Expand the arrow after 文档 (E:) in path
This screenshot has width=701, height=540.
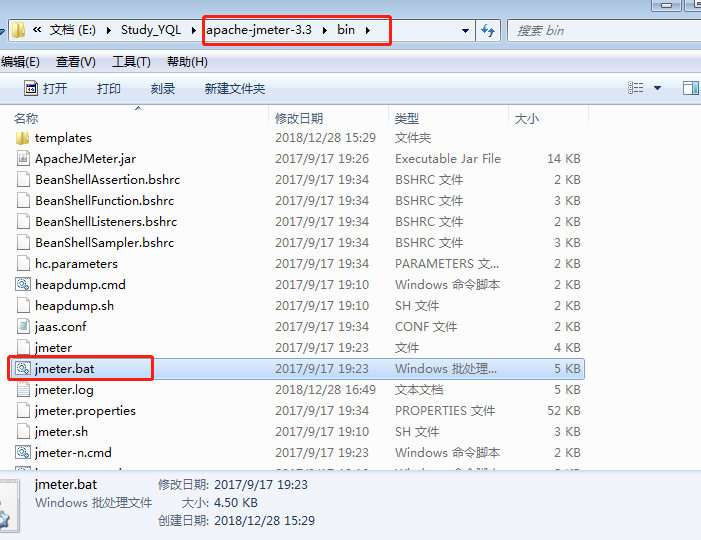coord(109,30)
